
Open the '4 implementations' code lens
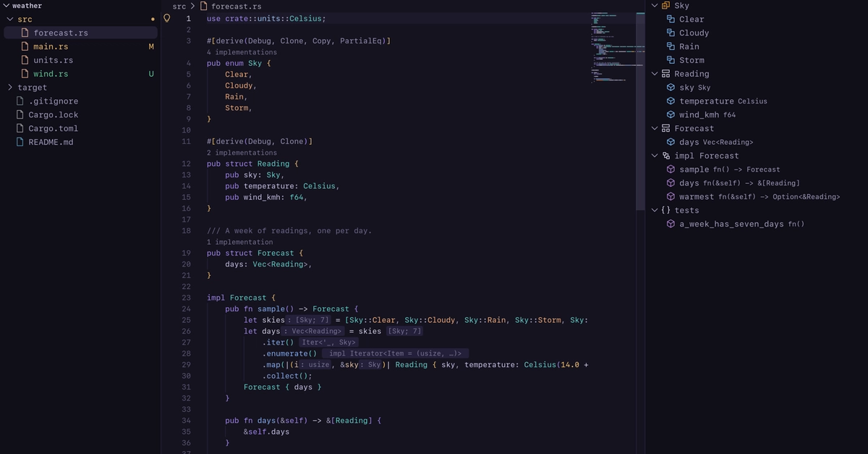coord(242,52)
